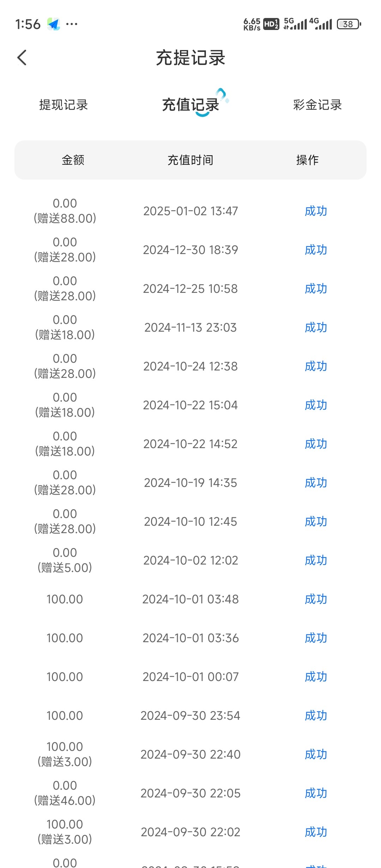Tap 成功 for the 2024-09-30 22:40 entry
The width and height of the screenshot is (381, 868).
pyautogui.click(x=316, y=754)
